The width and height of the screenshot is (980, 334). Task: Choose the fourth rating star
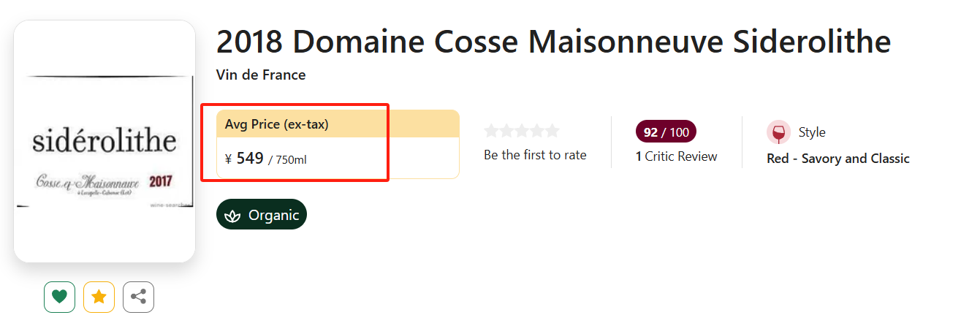(537, 131)
